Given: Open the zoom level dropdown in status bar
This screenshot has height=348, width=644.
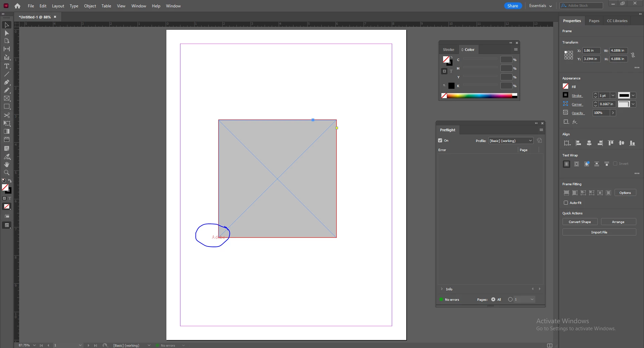Looking at the screenshot, I should tap(34, 345).
